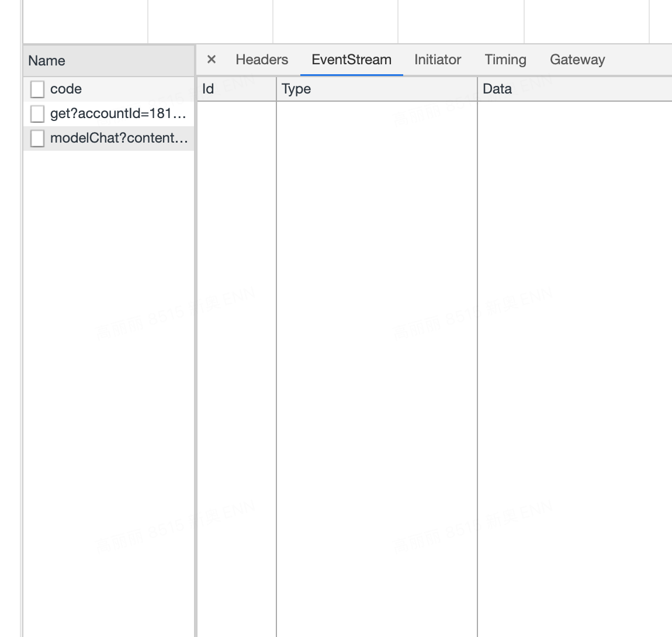This screenshot has height=637, width=672.
Task: Select the modelChat?content… request
Action: pos(109,138)
